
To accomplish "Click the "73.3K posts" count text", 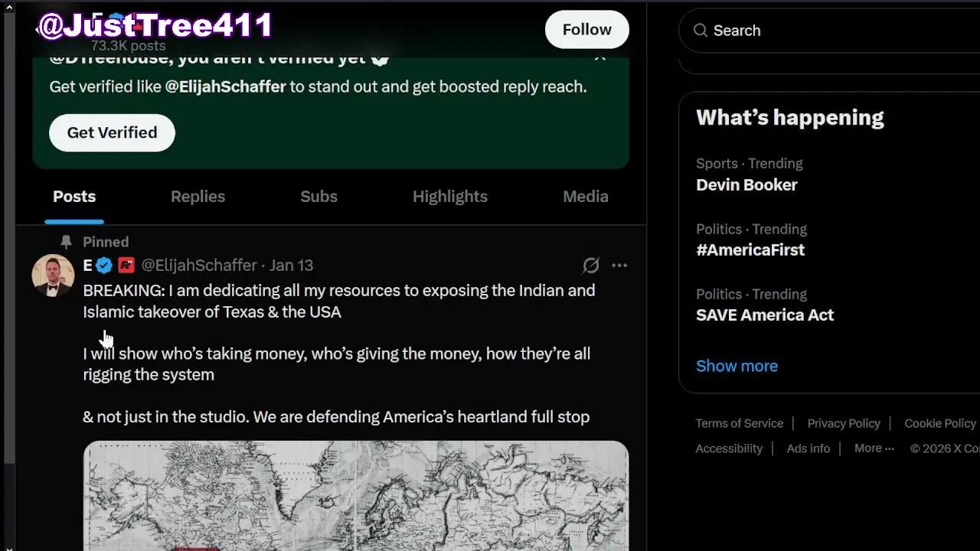I will click(x=128, y=46).
